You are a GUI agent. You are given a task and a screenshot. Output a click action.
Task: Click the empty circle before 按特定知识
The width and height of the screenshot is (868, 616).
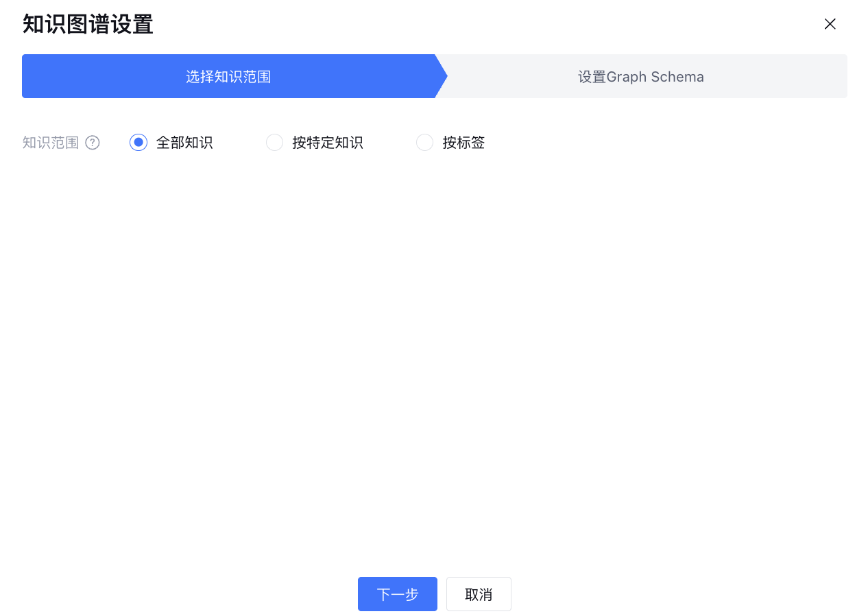(x=274, y=143)
